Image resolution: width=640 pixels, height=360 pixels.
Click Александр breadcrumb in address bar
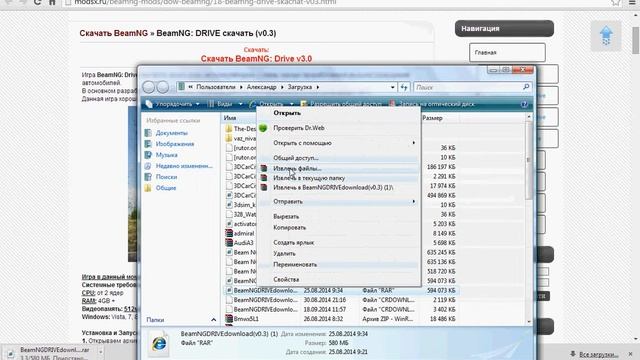click(x=261, y=87)
